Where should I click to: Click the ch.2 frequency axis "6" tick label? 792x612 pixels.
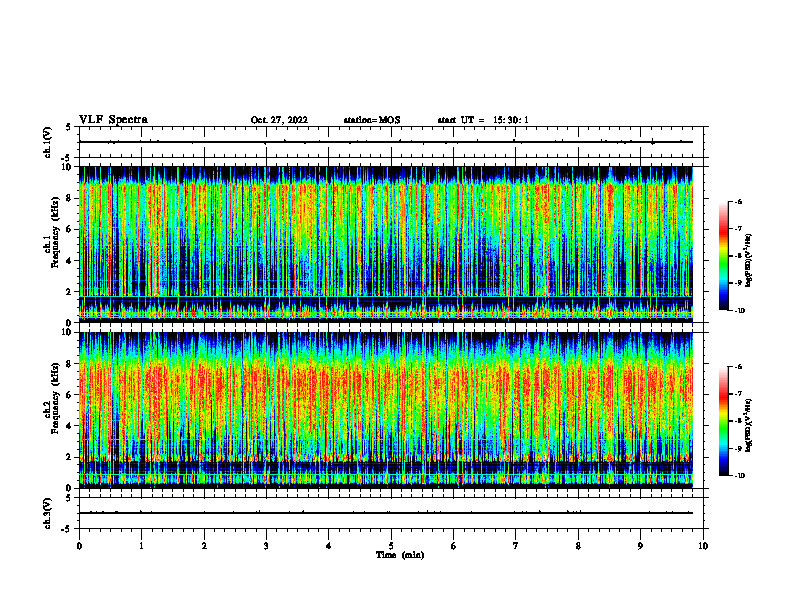(69, 395)
